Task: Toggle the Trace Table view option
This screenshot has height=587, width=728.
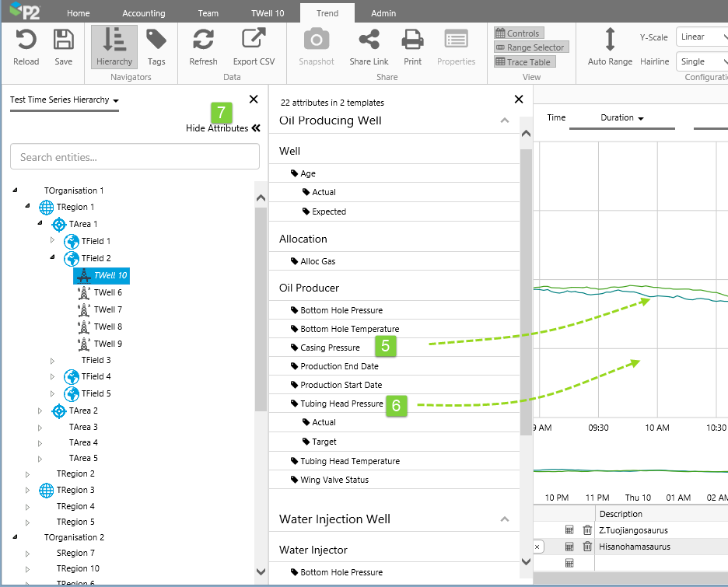Action: click(x=524, y=62)
